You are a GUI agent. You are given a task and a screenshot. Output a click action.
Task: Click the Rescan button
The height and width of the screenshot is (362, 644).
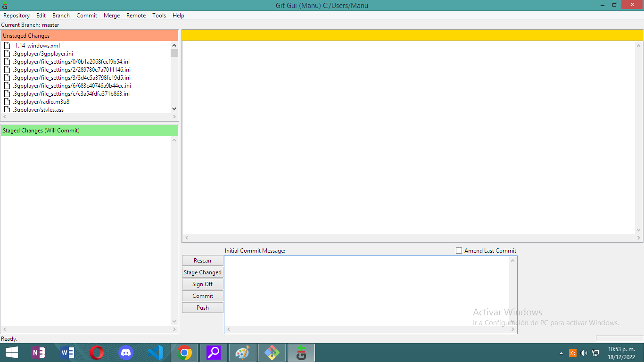pos(203,261)
